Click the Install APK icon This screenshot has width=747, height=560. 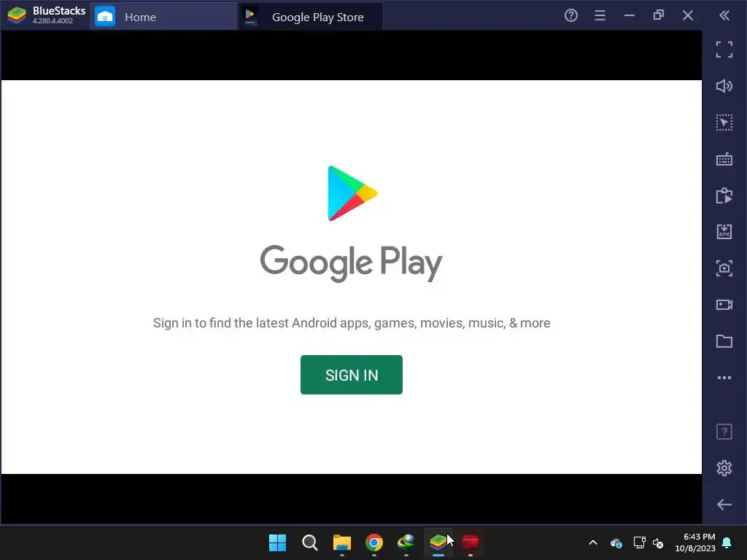(724, 232)
